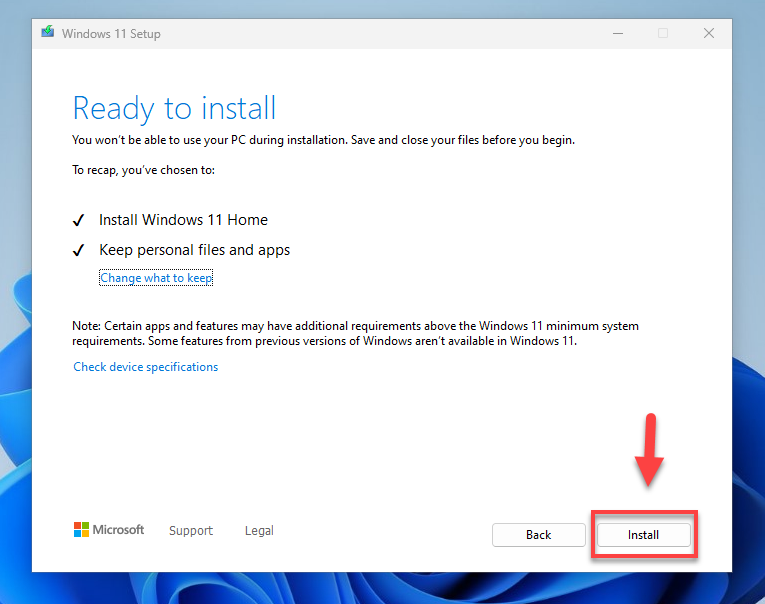Click Keep personal files and apps text
Viewport: 765px width, 604px height.
pyautogui.click(x=195, y=250)
